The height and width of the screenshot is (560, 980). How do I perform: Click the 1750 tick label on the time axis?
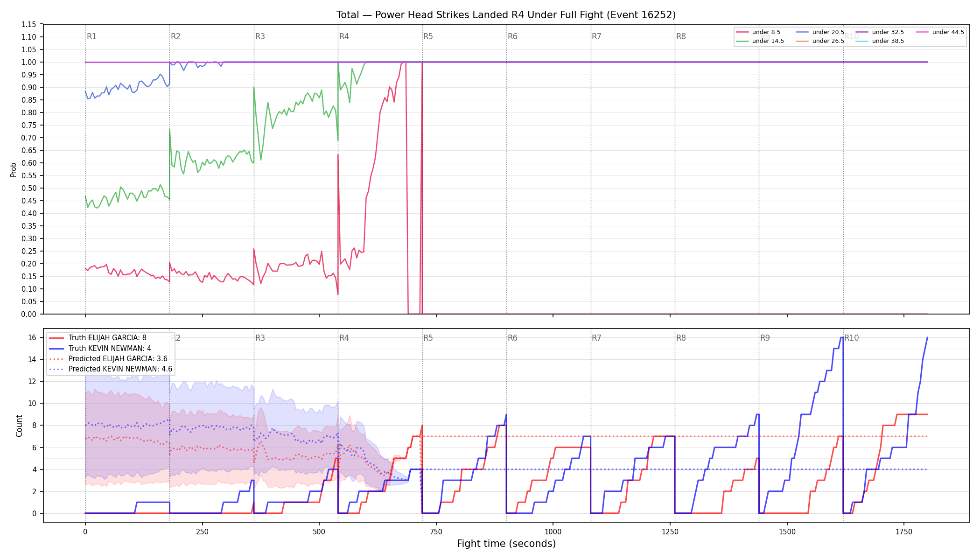click(904, 532)
